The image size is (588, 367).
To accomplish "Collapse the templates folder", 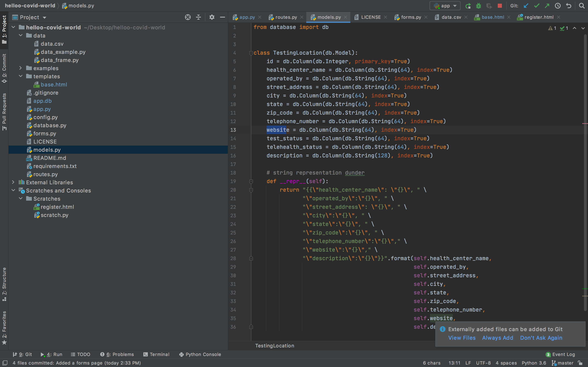I will tap(21, 76).
